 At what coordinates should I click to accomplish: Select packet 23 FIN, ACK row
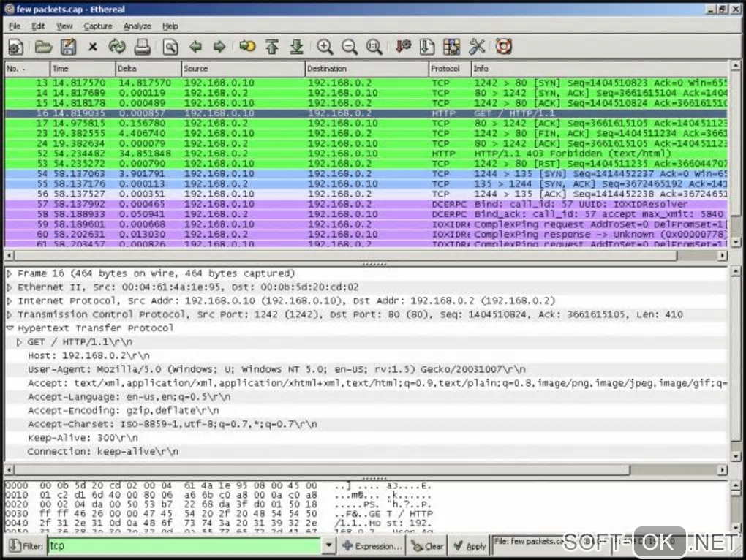point(366,134)
